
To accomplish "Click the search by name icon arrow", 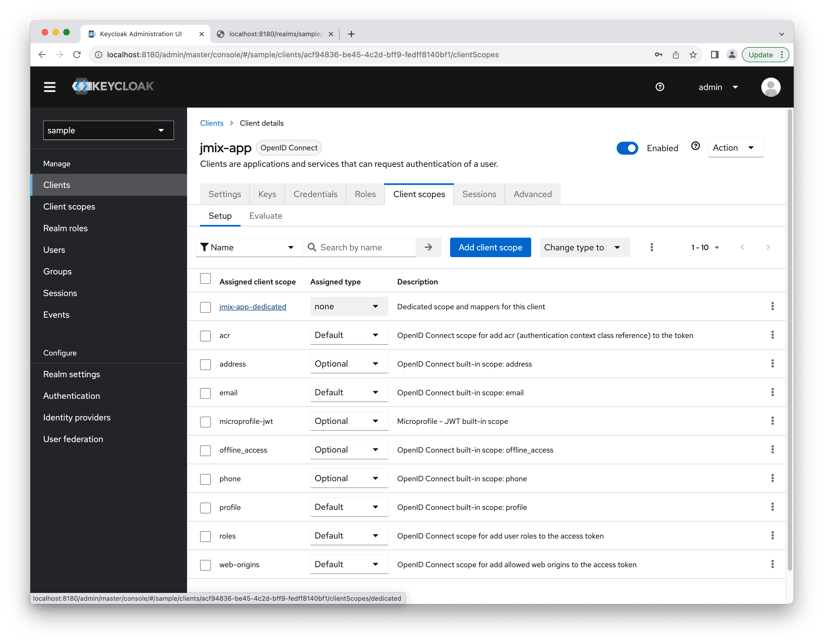I will [429, 247].
